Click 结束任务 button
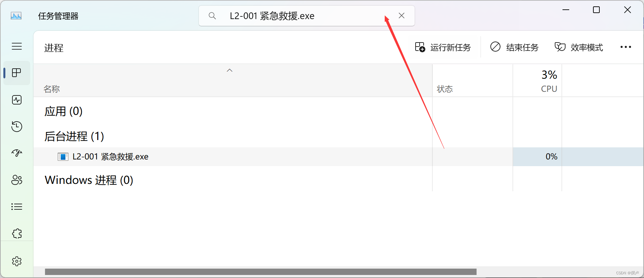The image size is (644, 278). coord(514,47)
